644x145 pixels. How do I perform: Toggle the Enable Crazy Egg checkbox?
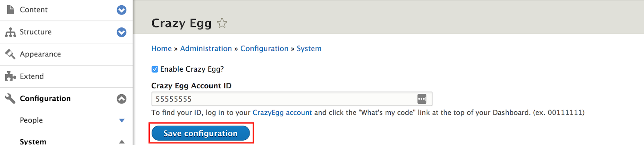pyautogui.click(x=155, y=69)
